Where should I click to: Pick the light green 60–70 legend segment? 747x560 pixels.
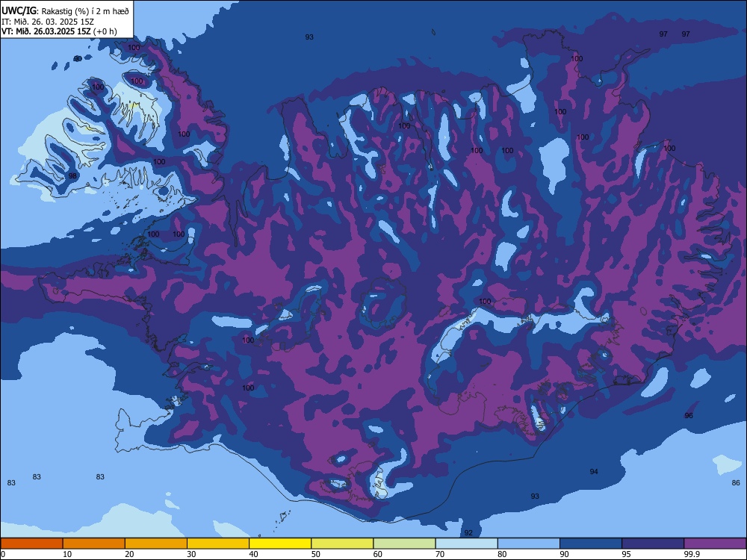point(404,544)
